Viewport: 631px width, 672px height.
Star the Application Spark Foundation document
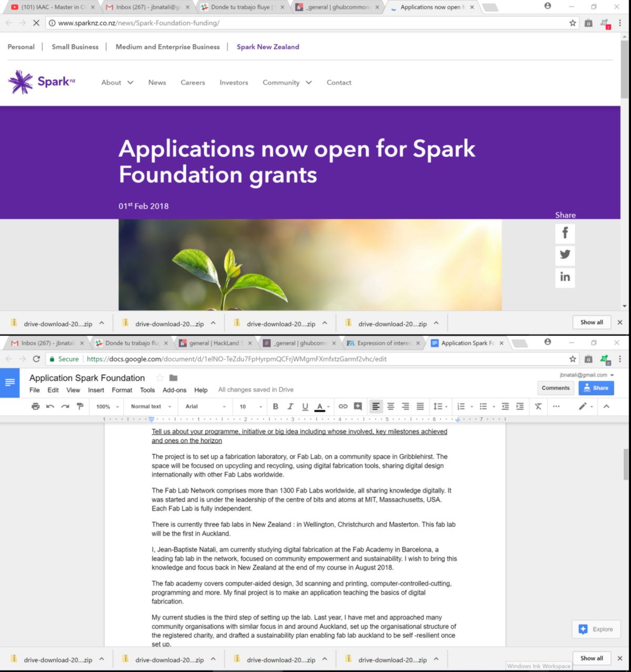click(160, 378)
